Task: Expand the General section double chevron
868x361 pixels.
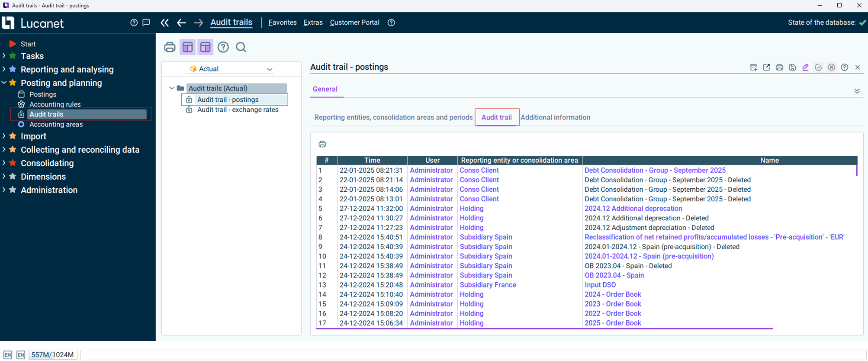Action: [857, 91]
